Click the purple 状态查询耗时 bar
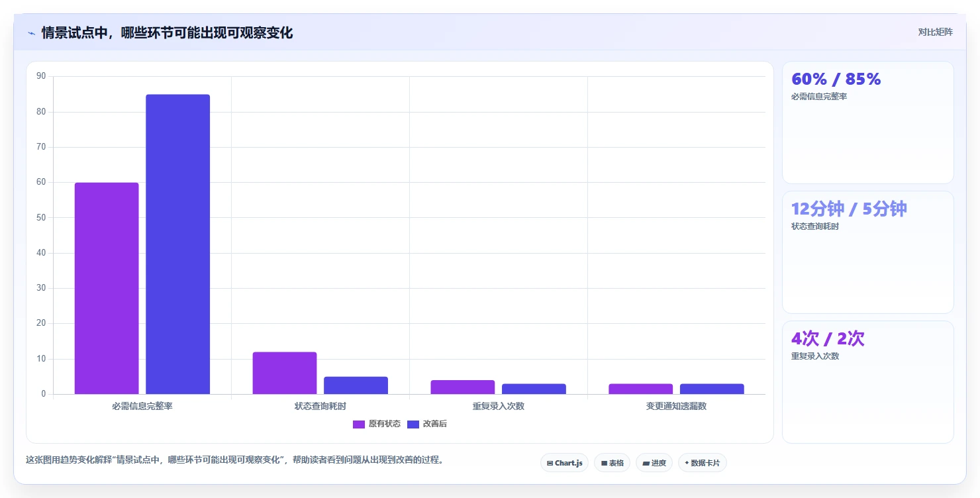 click(285, 373)
